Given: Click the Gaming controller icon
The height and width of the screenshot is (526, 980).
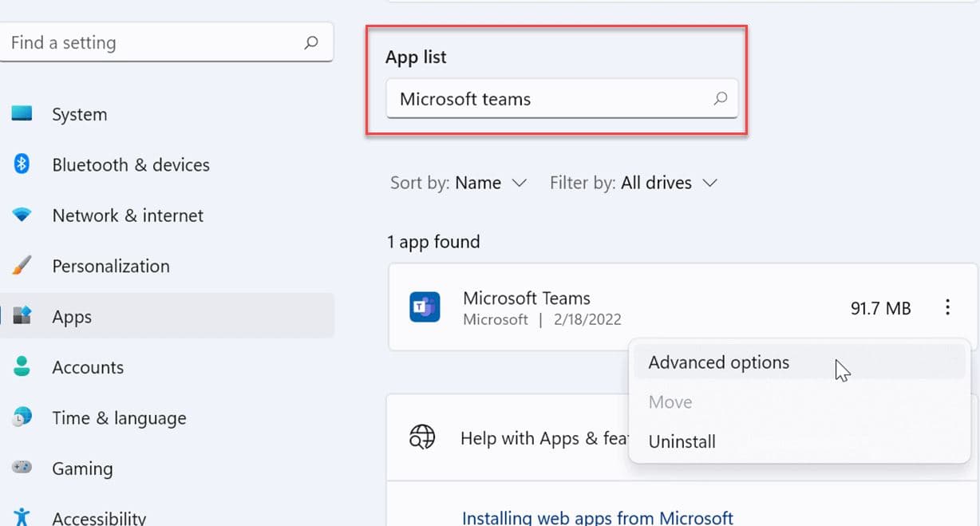Looking at the screenshot, I should [x=22, y=469].
